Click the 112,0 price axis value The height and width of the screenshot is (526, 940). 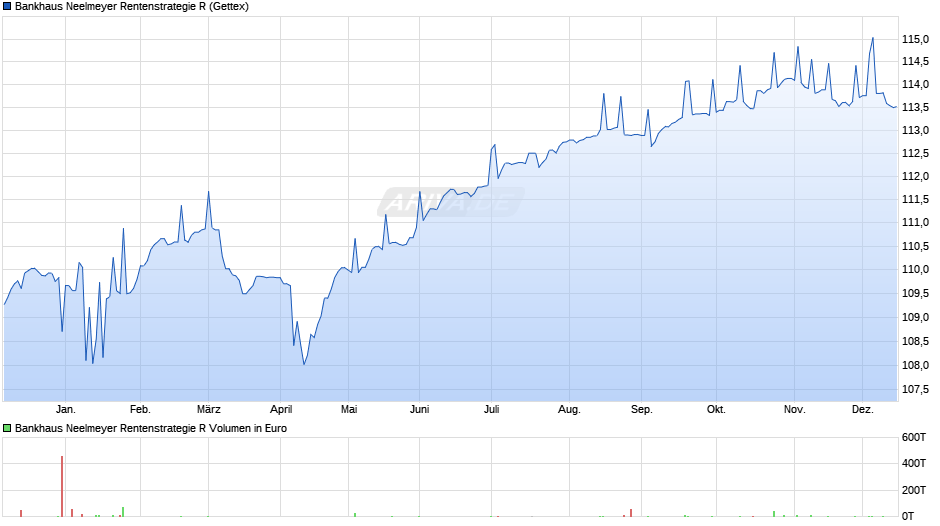click(x=915, y=176)
